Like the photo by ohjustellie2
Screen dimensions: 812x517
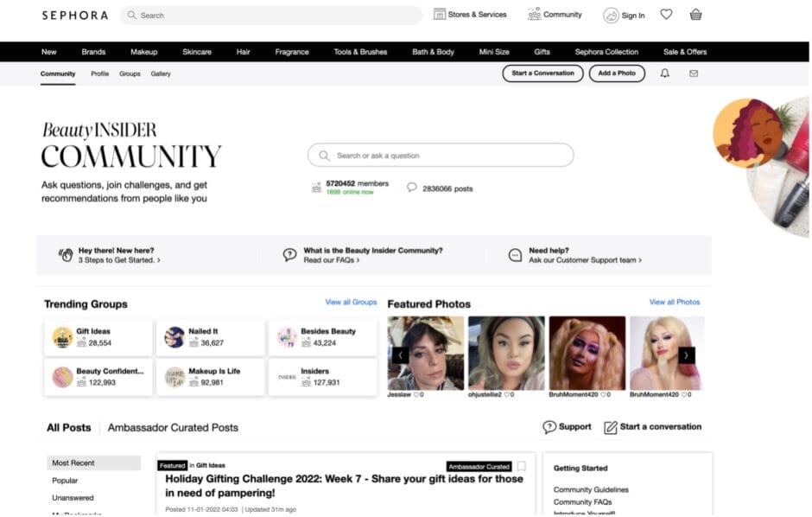(505, 394)
